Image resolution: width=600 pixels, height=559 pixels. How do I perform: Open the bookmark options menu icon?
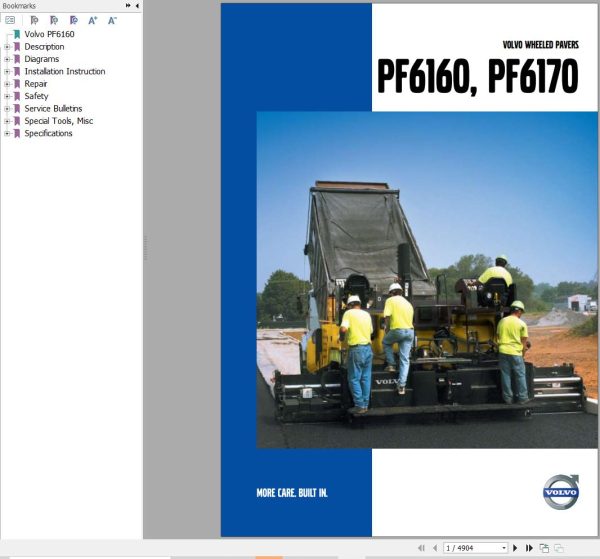(x=10, y=20)
